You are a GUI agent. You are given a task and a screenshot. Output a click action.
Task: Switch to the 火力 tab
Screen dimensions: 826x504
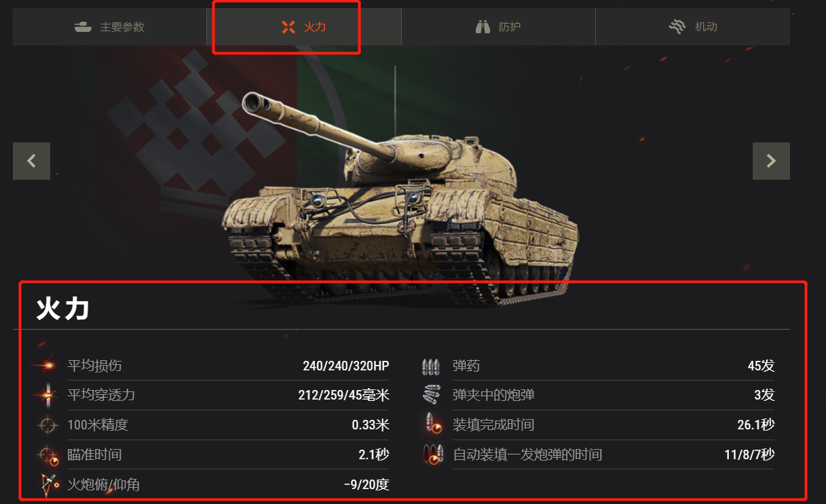point(303,27)
